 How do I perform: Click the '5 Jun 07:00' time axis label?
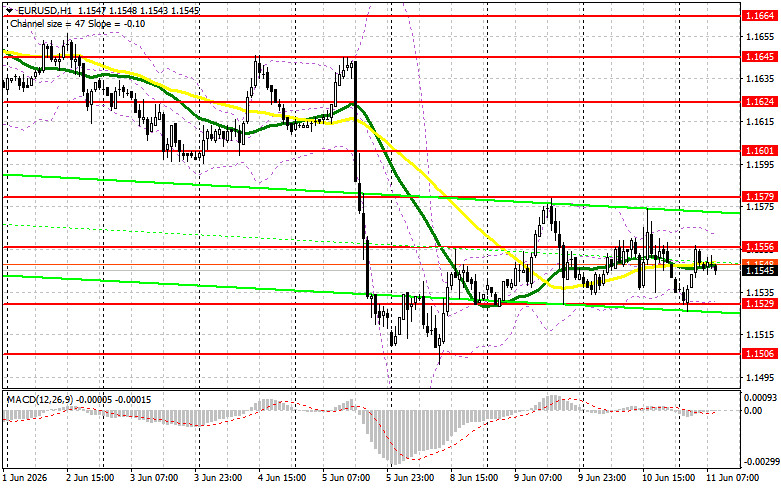347,478
